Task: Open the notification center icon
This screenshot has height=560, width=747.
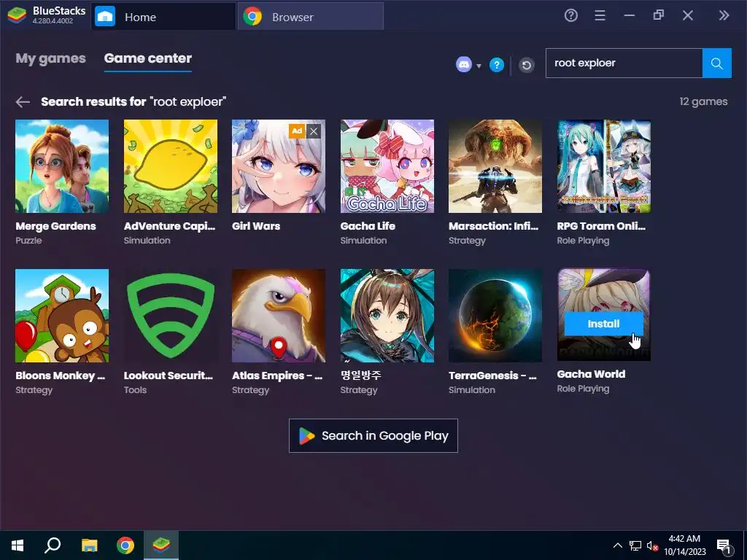Action: point(724,546)
